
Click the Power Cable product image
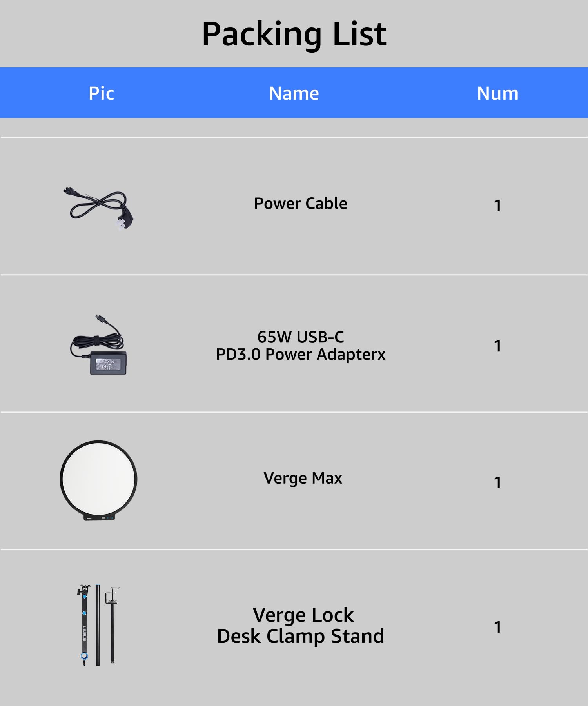pyautogui.click(x=98, y=209)
